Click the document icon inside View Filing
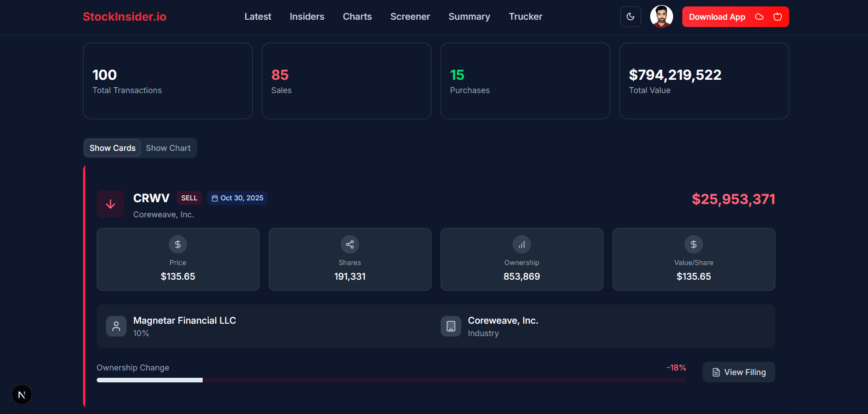 716,372
